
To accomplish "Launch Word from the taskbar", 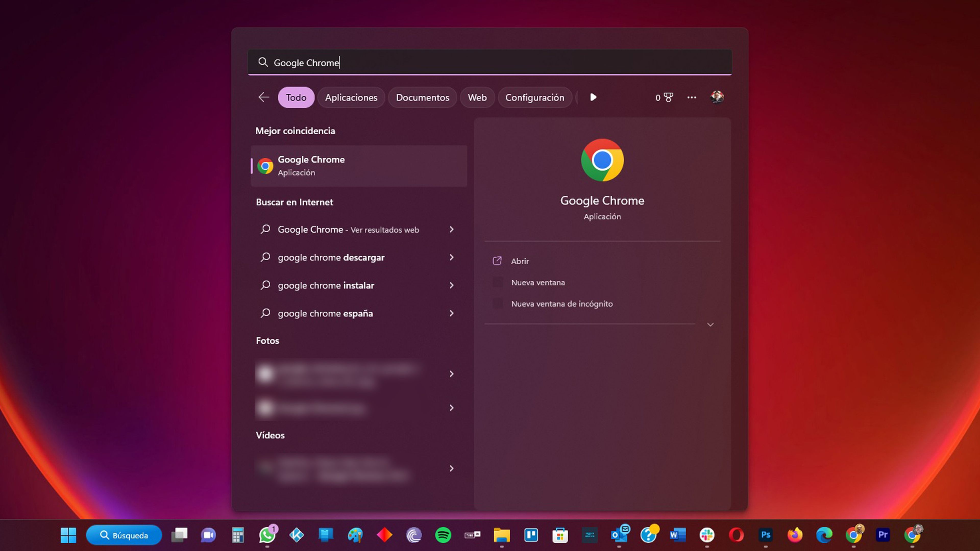I will click(x=678, y=535).
